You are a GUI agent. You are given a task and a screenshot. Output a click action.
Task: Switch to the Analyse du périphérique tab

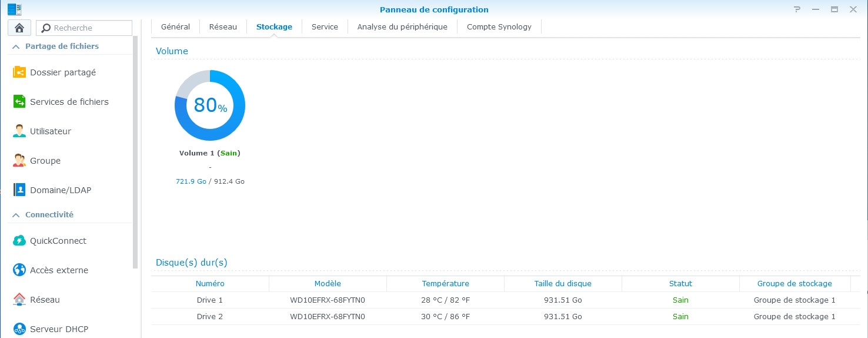[x=402, y=26]
